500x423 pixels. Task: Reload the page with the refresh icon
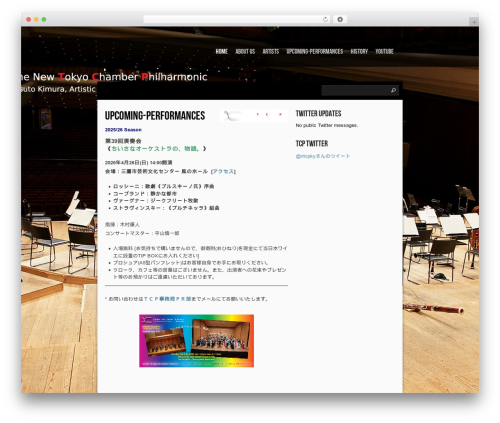coord(325,20)
